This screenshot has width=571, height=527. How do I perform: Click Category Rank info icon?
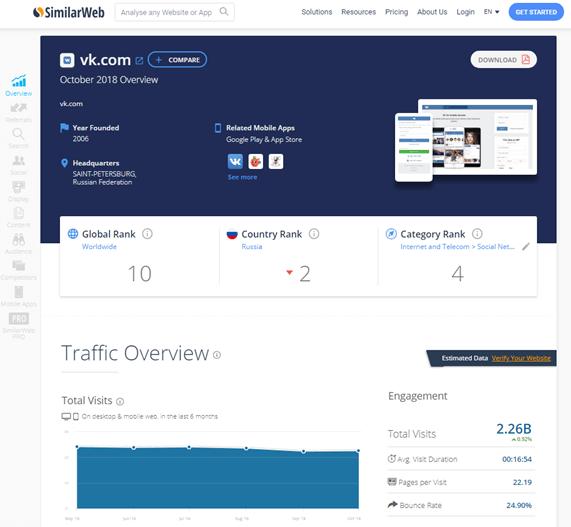click(477, 233)
